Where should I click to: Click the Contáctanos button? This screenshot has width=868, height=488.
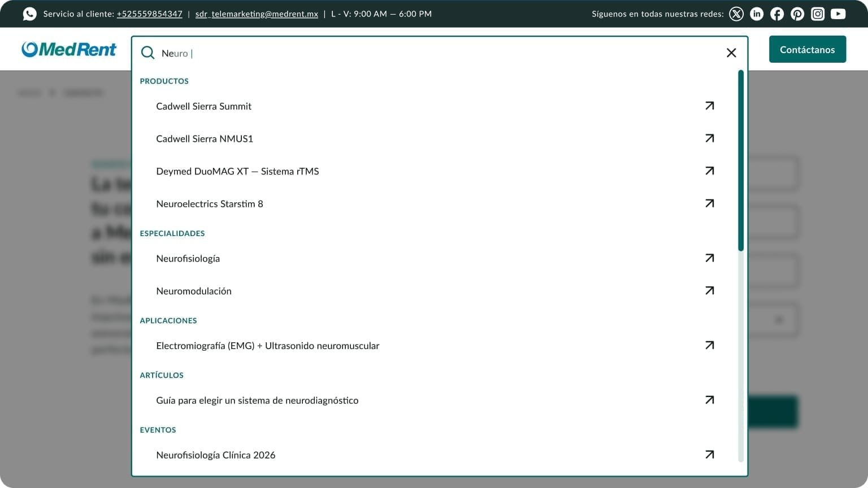click(x=808, y=49)
